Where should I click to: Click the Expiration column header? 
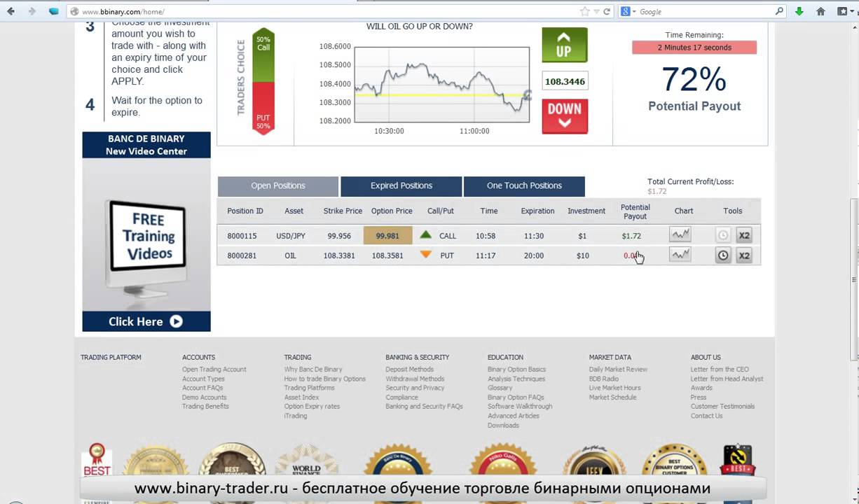(x=537, y=211)
